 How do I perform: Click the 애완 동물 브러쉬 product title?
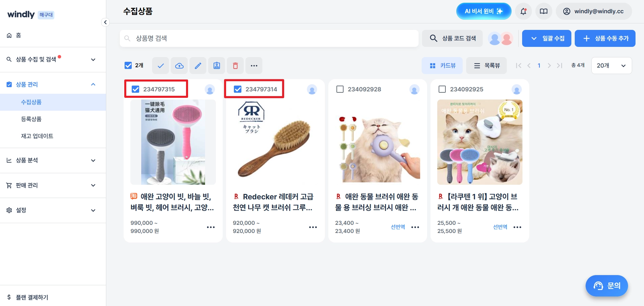point(377,202)
